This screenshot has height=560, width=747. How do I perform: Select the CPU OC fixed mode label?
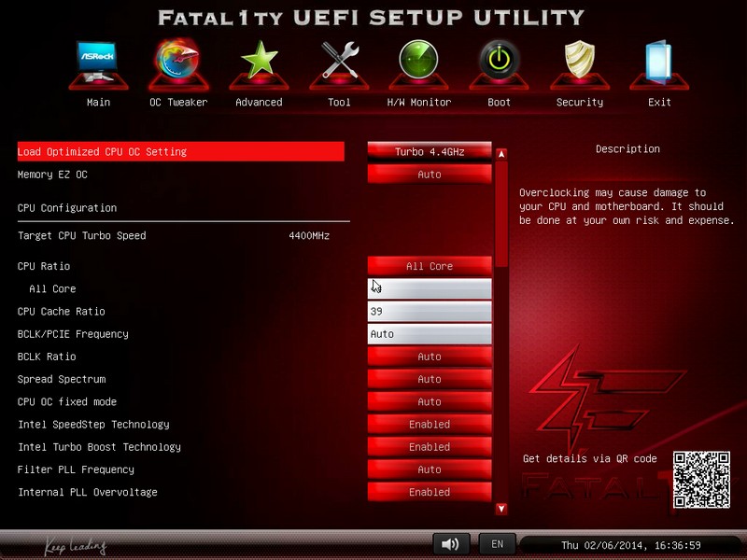click(x=67, y=401)
